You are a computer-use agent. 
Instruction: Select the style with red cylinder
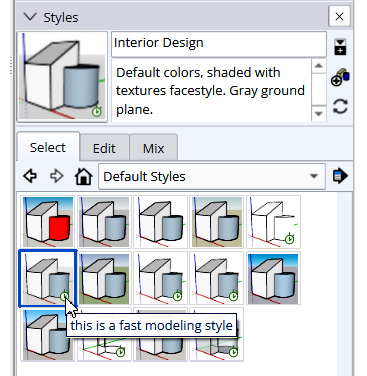[47, 222]
